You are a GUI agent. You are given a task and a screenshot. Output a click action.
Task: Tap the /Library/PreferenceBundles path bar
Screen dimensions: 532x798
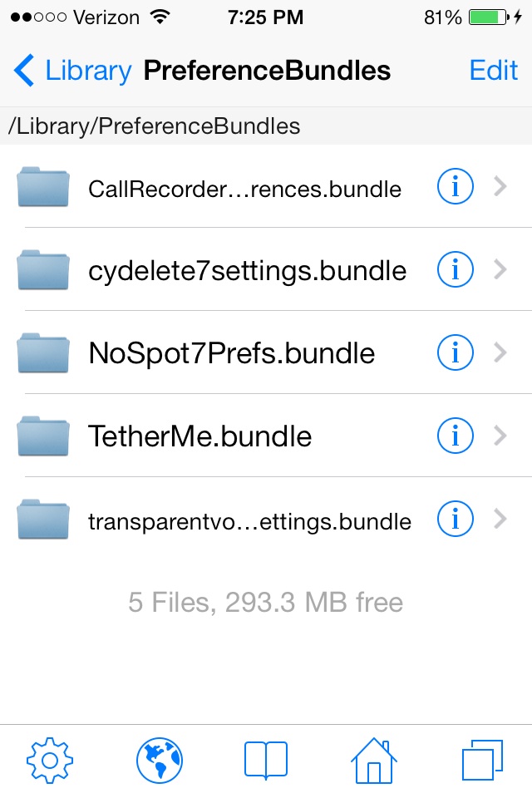pos(266,126)
